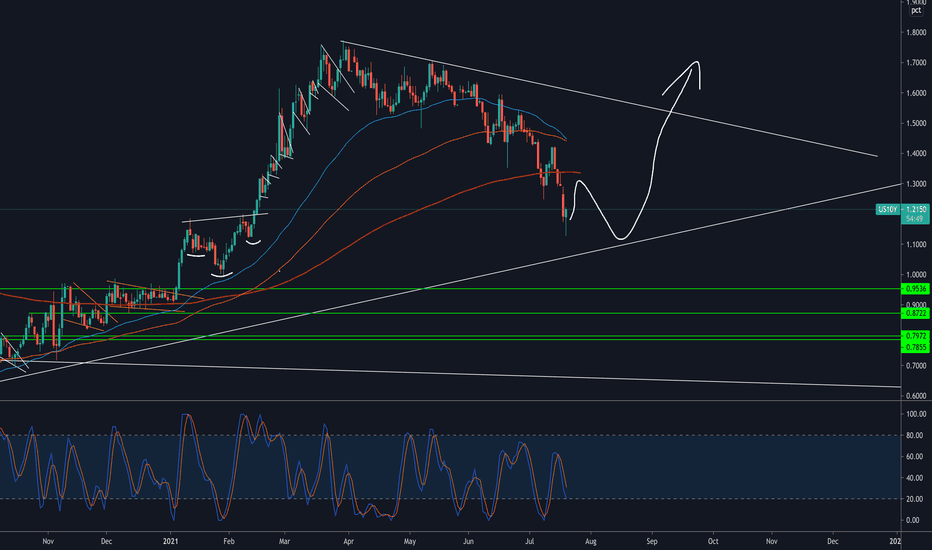The height and width of the screenshot is (550, 932).
Task: Click the 1.6000 price axis label
Action: [916, 93]
